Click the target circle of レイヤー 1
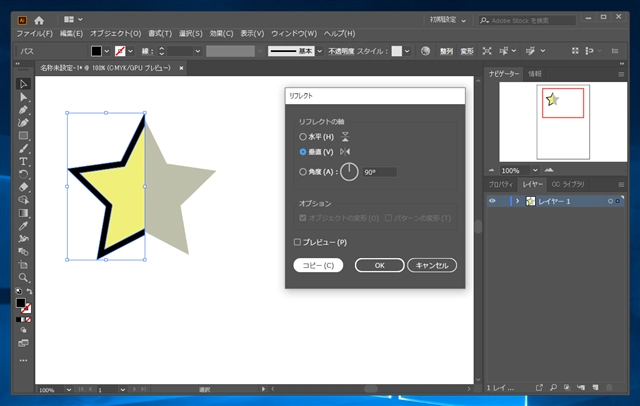This screenshot has width=640, height=406. (610, 201)
